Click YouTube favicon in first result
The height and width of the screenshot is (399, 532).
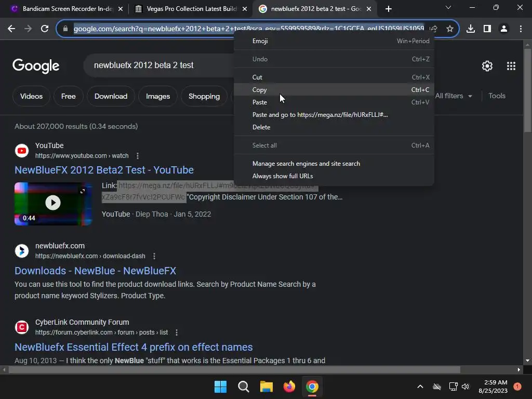(22, 151)
